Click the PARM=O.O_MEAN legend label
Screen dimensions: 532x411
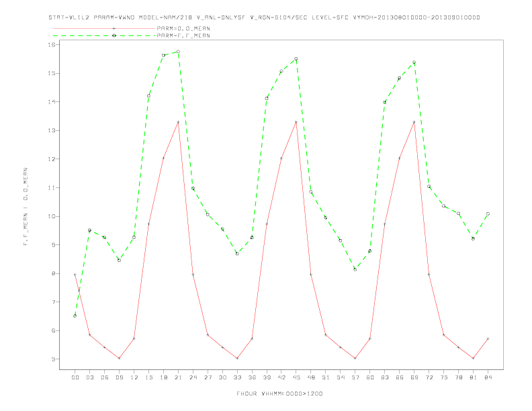[x=183, y=28]
